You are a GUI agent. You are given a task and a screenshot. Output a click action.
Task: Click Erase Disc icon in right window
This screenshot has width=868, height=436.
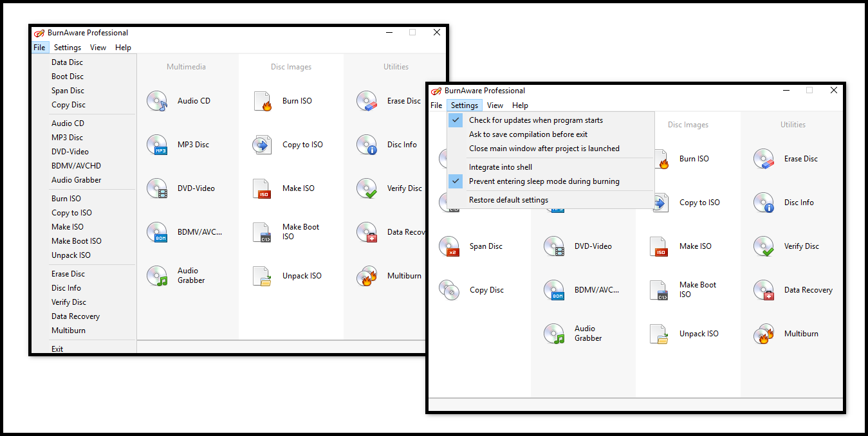click(x=764, y=159)
